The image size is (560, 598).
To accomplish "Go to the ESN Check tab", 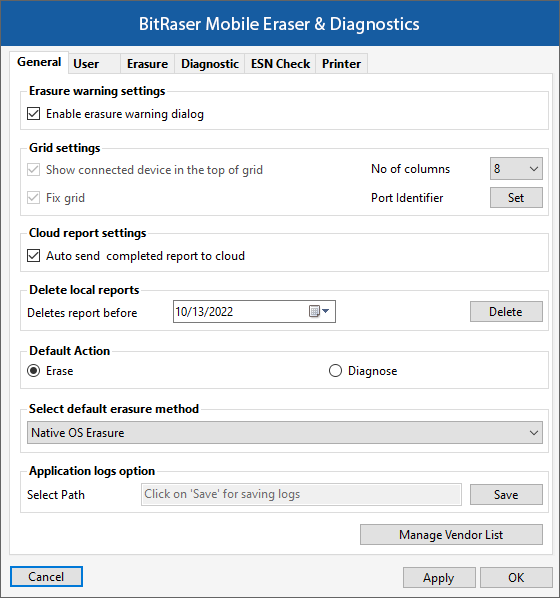I will point(280,64).
